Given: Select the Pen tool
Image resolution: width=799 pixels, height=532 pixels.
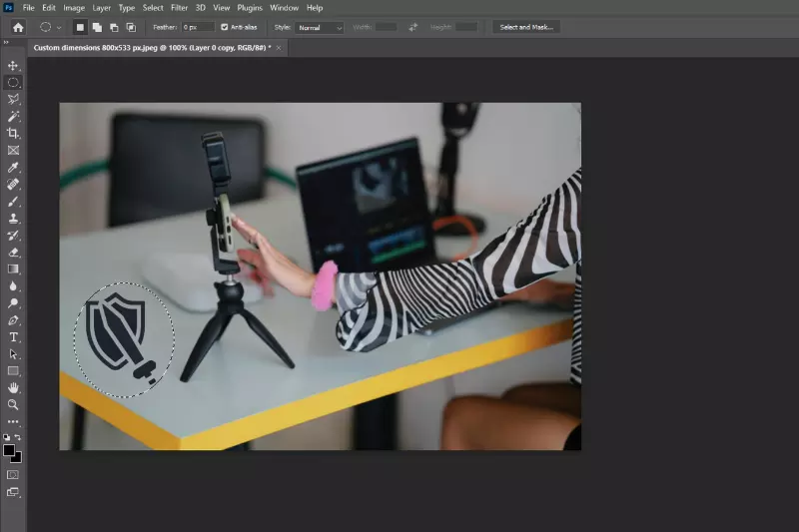Looking at the screenshot, I should pos(13,320).
